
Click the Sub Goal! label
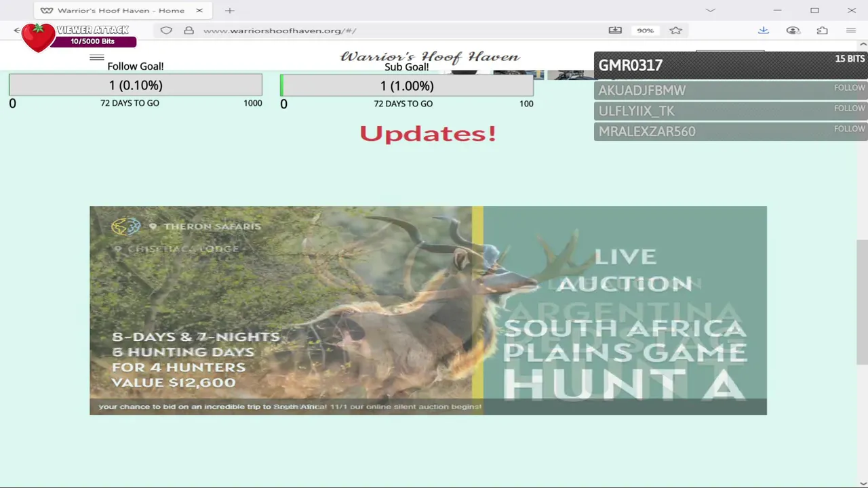coord(407,67)
